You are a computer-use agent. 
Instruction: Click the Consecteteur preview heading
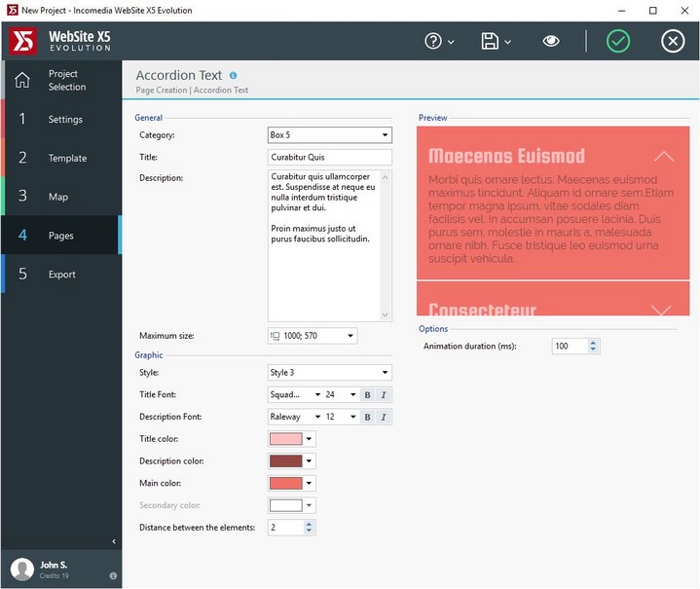pos(482,309)
